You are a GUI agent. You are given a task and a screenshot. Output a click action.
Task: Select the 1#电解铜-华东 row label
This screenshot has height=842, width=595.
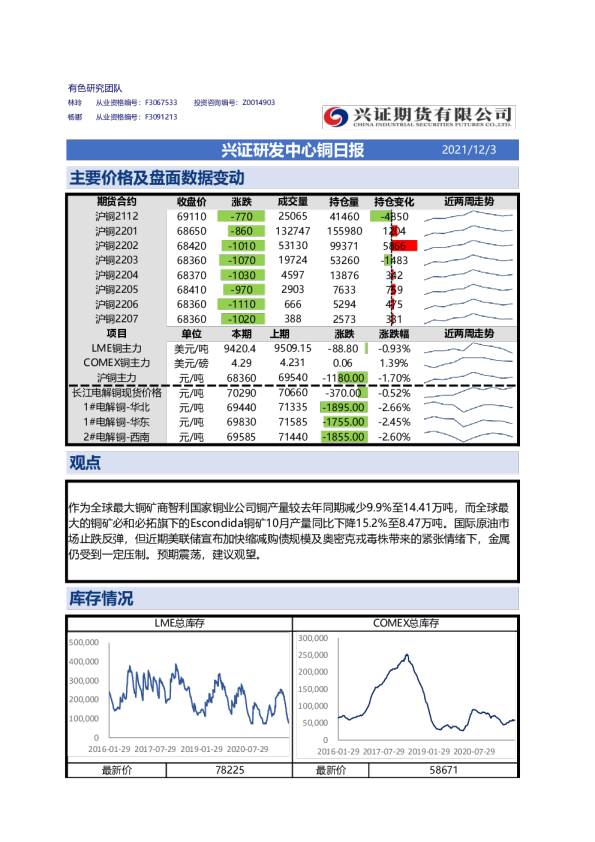[x=117, y=422]
